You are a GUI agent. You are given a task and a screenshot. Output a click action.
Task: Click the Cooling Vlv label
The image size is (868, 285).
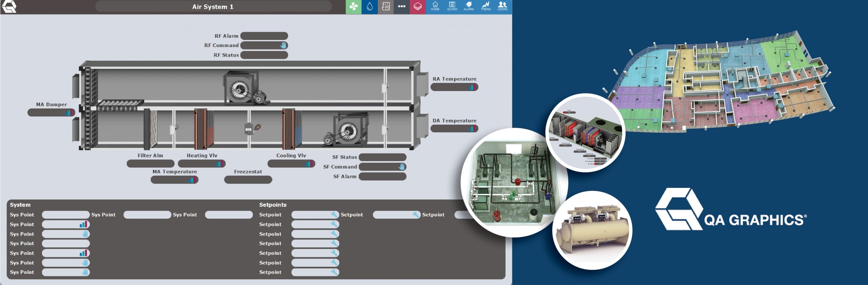[291, 156]
